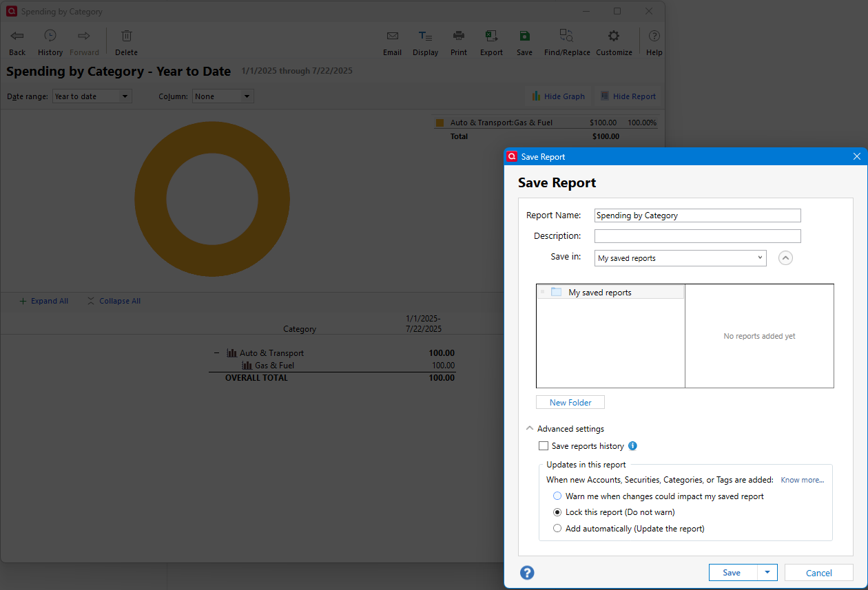868x590 pixels.
Task: Click the Auto & Transport:Gas & Fuel legend entry
Action: [502, 123]
